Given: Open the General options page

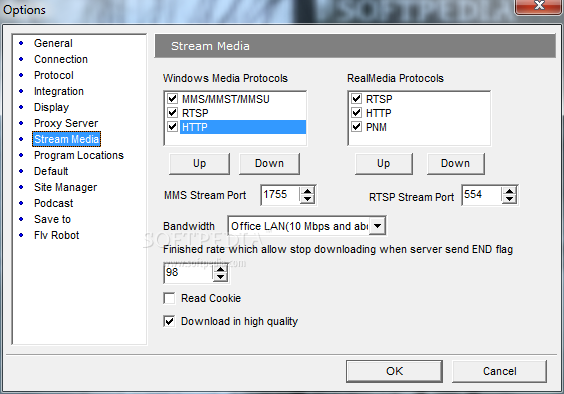Looking at the screenshot, I should (53, 43).
